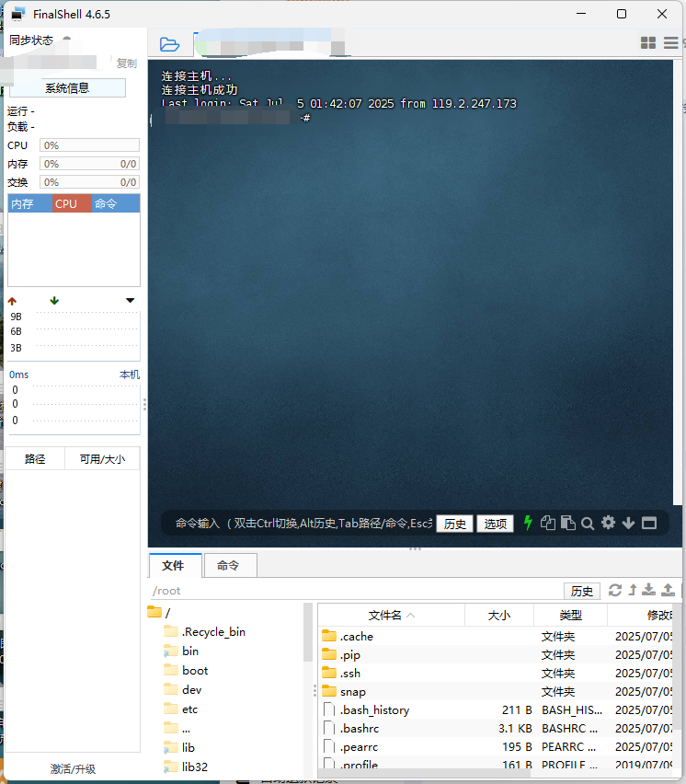686x784 pixels.
Task: Switch to the 命令 bottom tab
Action: click(x=230, y=566)
